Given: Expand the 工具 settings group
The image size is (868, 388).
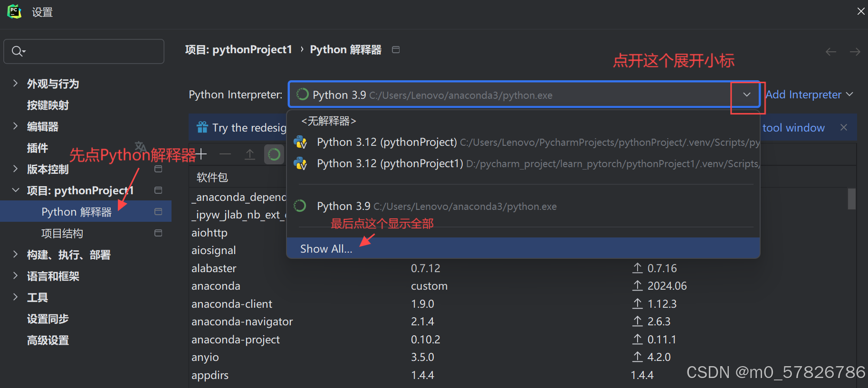Looking at the screenshot, I should click(x=15, y=297).
